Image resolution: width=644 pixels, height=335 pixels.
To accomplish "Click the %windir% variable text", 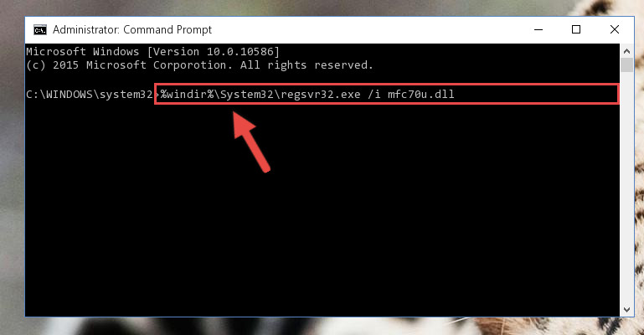I will click(x=187, y=95).
